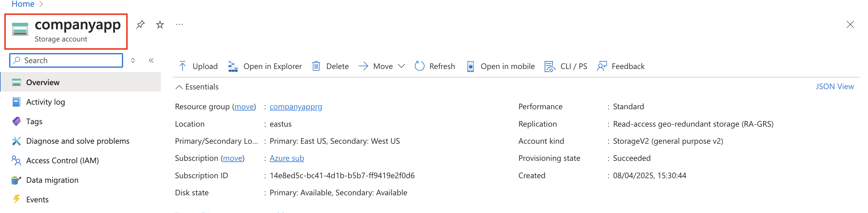
Task: Click the storage account icon next to companyapp
Action: pyautogui.click(x=20, y=29)
